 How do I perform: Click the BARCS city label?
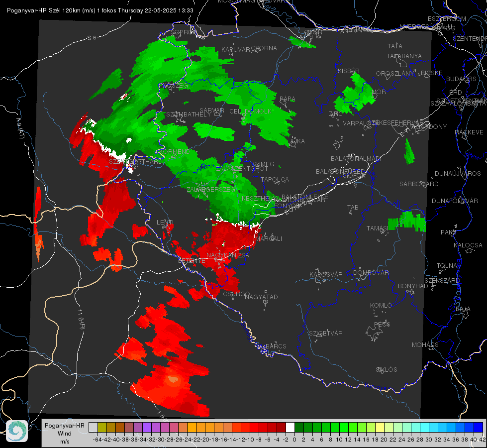pyautogui.click(x=276, y=346)
